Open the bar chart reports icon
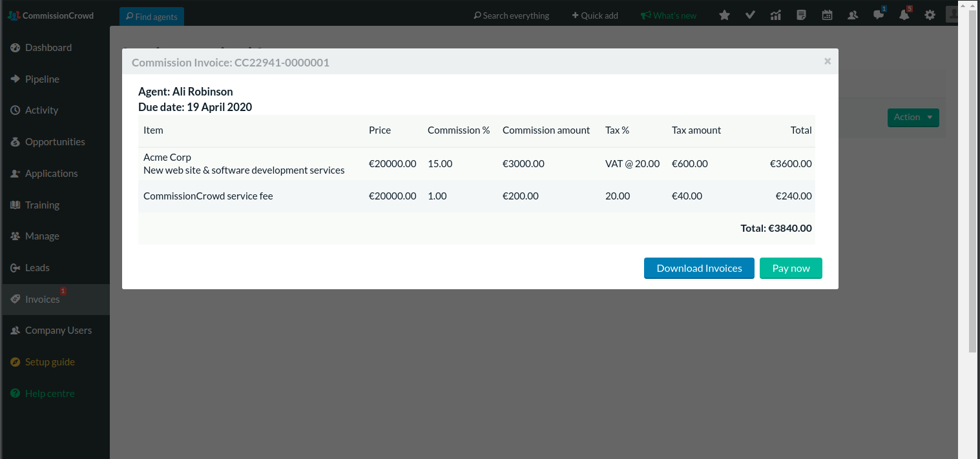The width and height of the screenshot is (980, 459). coord(776,15)
